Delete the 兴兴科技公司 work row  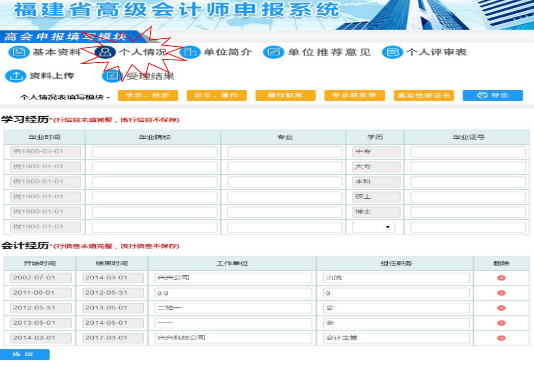(501, 338)
